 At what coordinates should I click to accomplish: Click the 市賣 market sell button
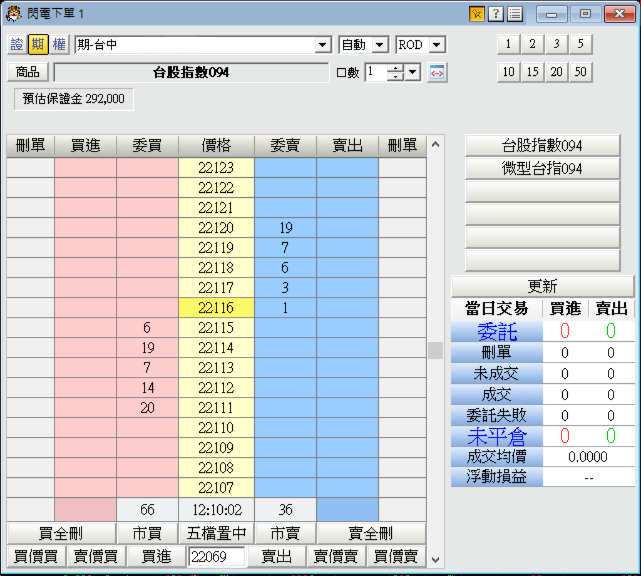coord(285,533)
